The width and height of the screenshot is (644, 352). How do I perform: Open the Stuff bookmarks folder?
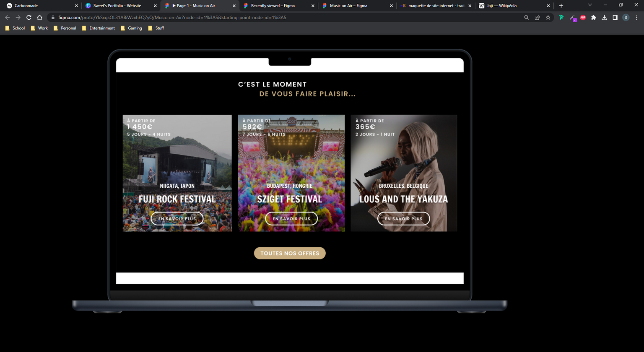(x=156, y=28)
